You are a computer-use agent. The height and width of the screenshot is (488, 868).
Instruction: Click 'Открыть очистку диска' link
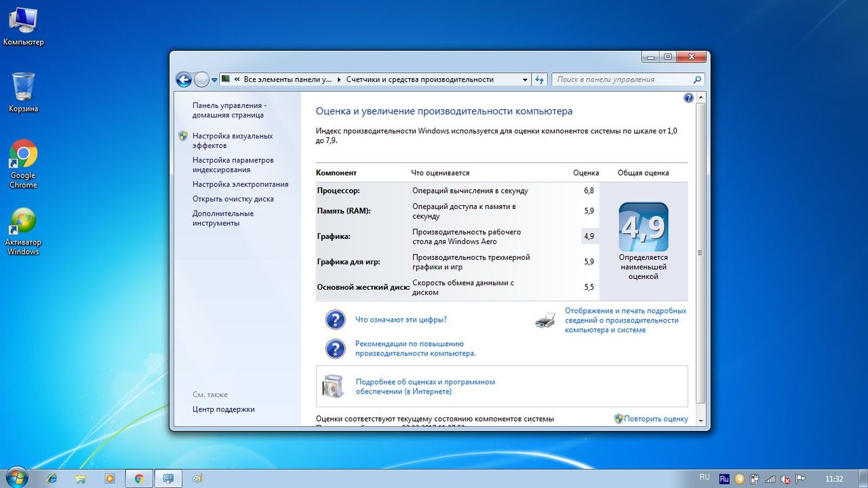pos(233,199)
